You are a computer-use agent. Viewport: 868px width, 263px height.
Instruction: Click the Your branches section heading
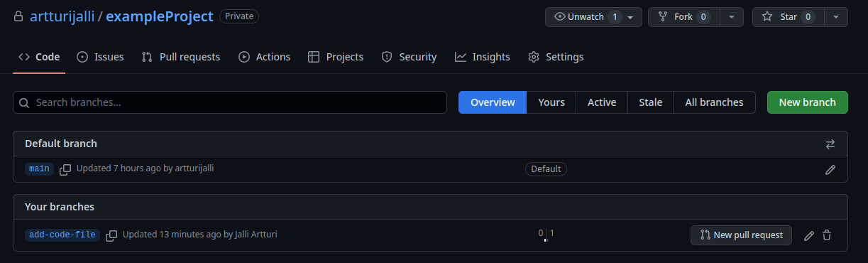click(60, 207)
